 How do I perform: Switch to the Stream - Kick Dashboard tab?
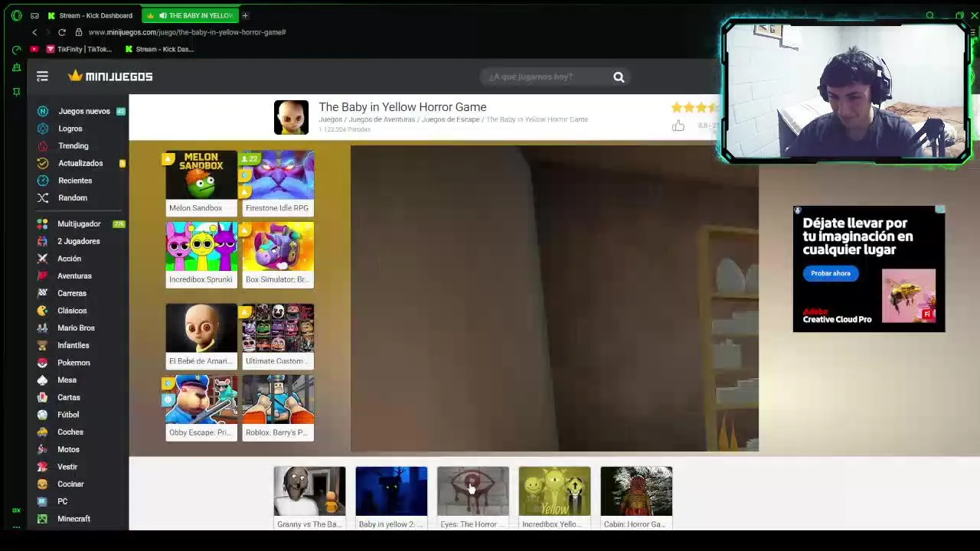90,15
